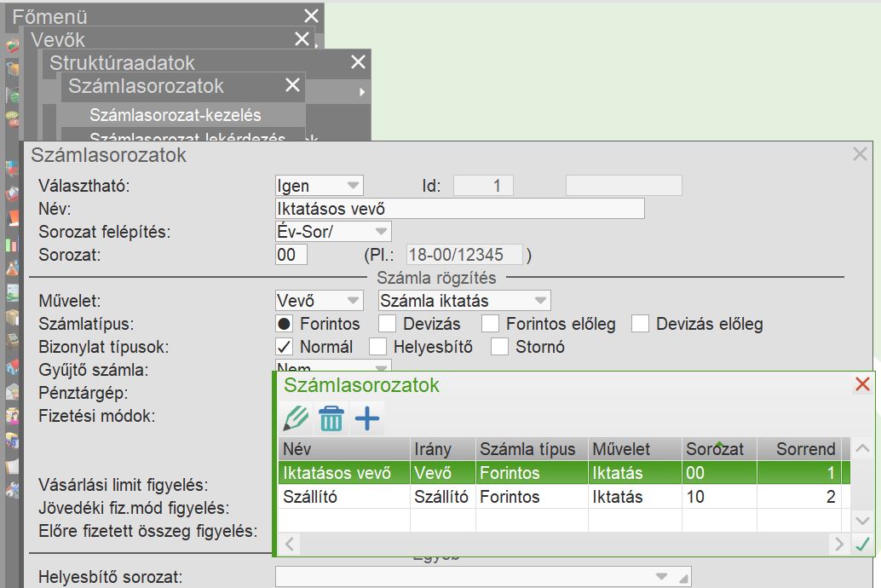Click the green checkmark confirm icon
881x588 pixels.
click(x=862, y=545)
